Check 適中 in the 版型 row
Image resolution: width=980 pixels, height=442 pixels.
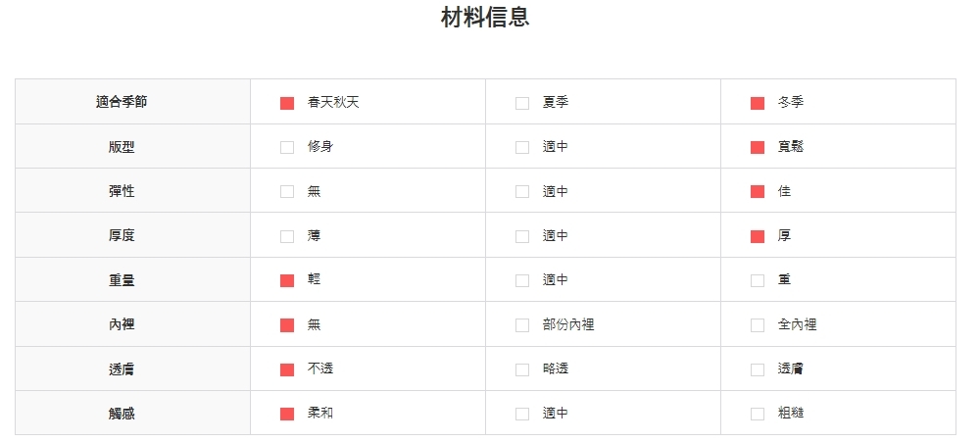522,147
